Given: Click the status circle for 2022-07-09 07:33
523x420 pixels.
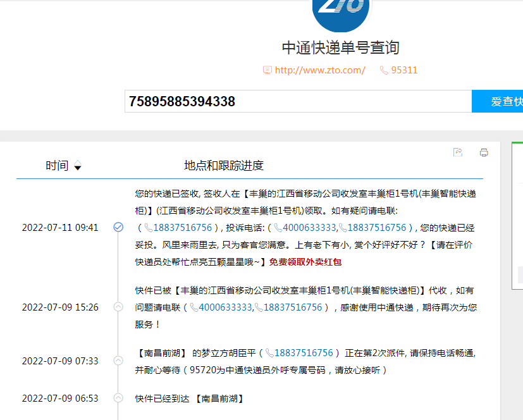Looking at the screenshot, I should [x=118, y=361].
